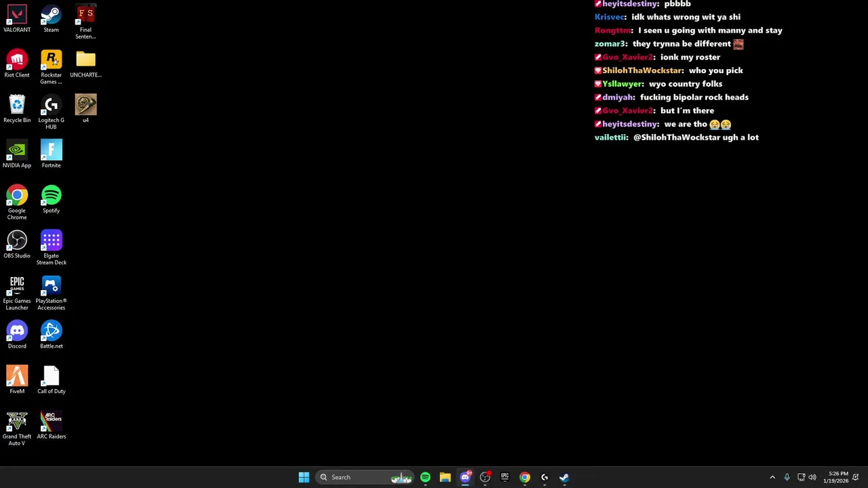Open Logitech G HUB from taskbar
Image resolution: width=868 pixels, height=488 pixels.
545,477
